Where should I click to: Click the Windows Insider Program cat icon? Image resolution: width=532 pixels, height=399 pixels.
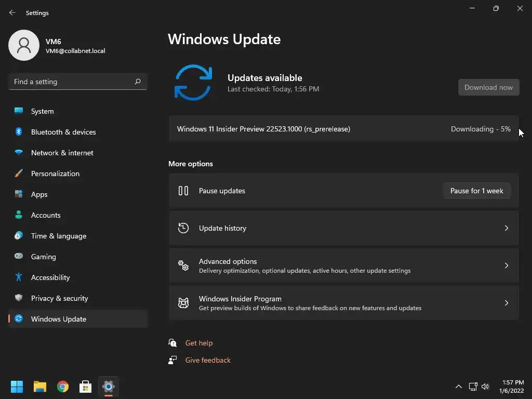pyautogui.click(x=183, y=303)
